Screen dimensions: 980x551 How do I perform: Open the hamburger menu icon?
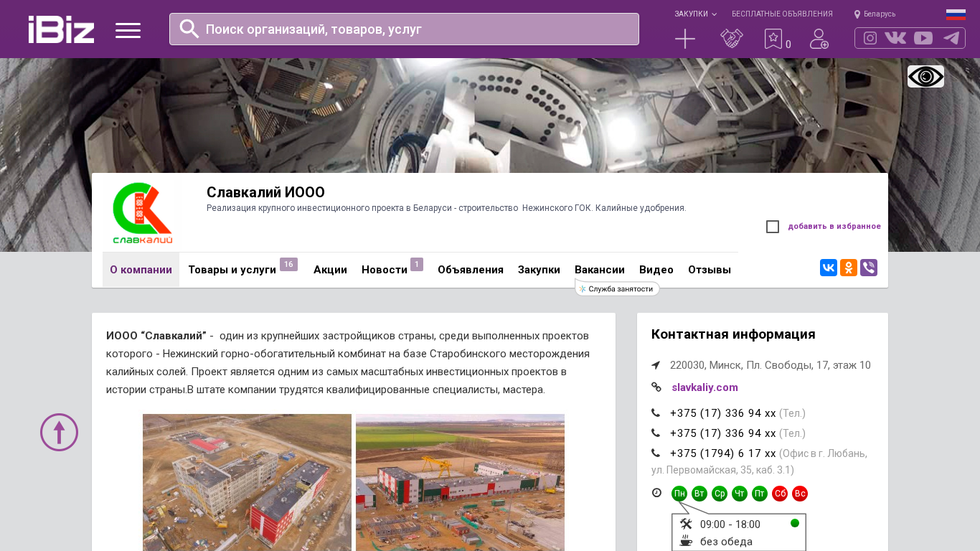point(128,30)
